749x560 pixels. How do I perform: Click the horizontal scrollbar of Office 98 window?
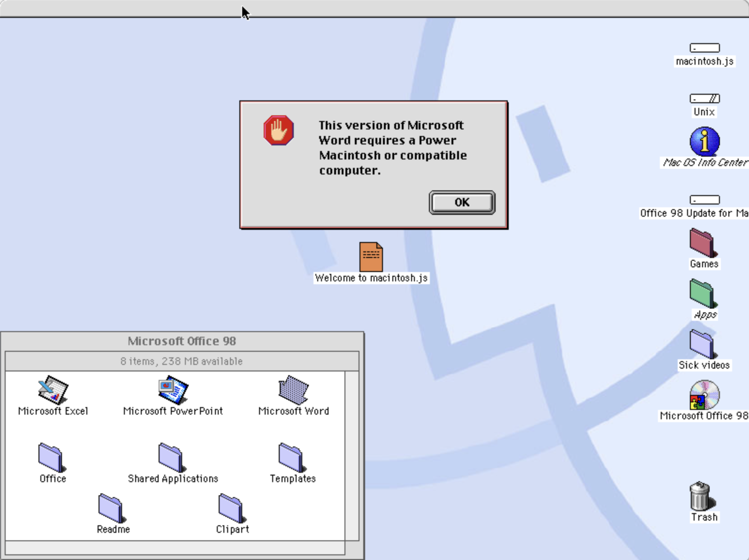tap(175, 547)
